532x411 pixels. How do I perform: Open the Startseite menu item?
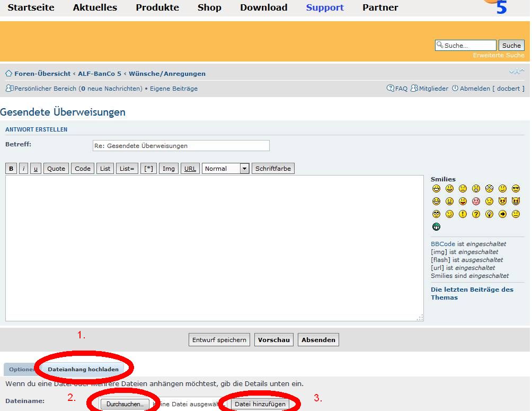(x=31, y=7)
